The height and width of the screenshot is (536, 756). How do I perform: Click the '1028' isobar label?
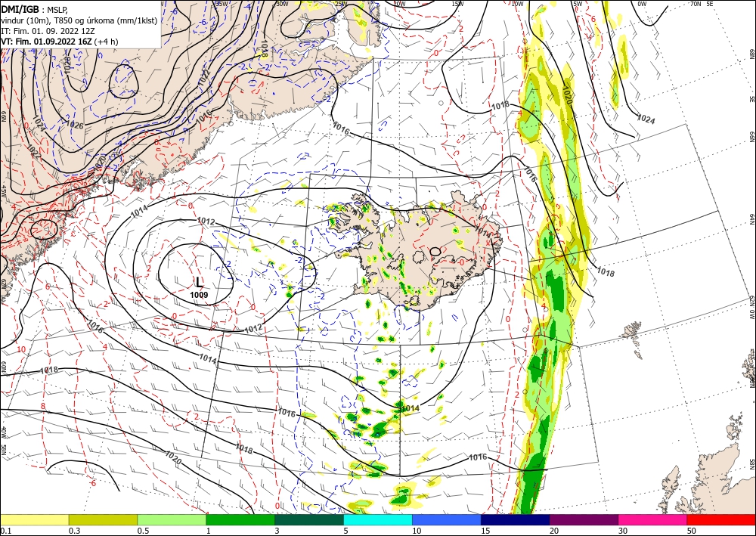[67, 64]
